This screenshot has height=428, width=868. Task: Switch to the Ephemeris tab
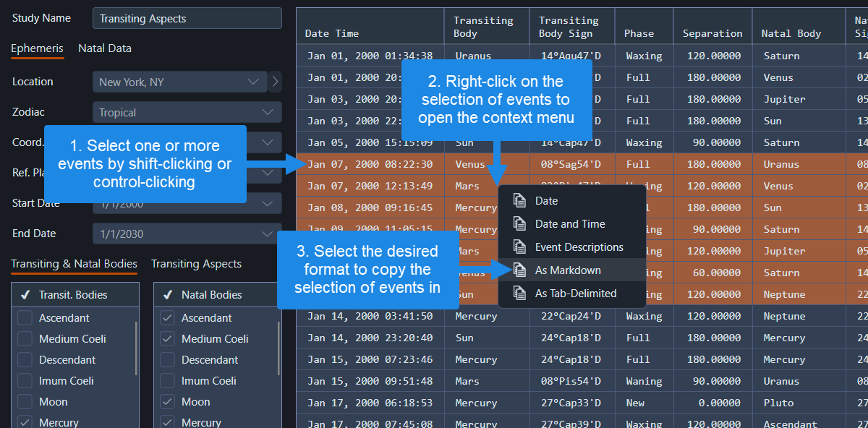37,48
